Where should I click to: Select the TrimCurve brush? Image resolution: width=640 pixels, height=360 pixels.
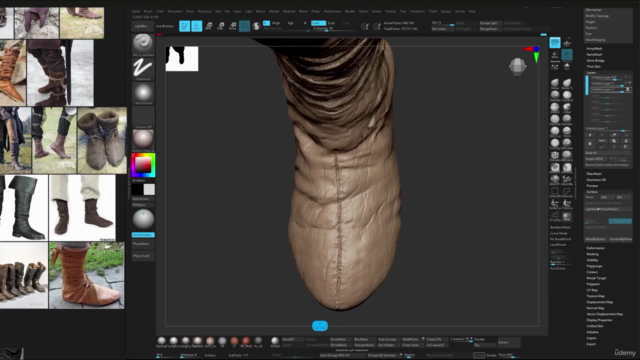pyautogui.click(x=567, y=203)
